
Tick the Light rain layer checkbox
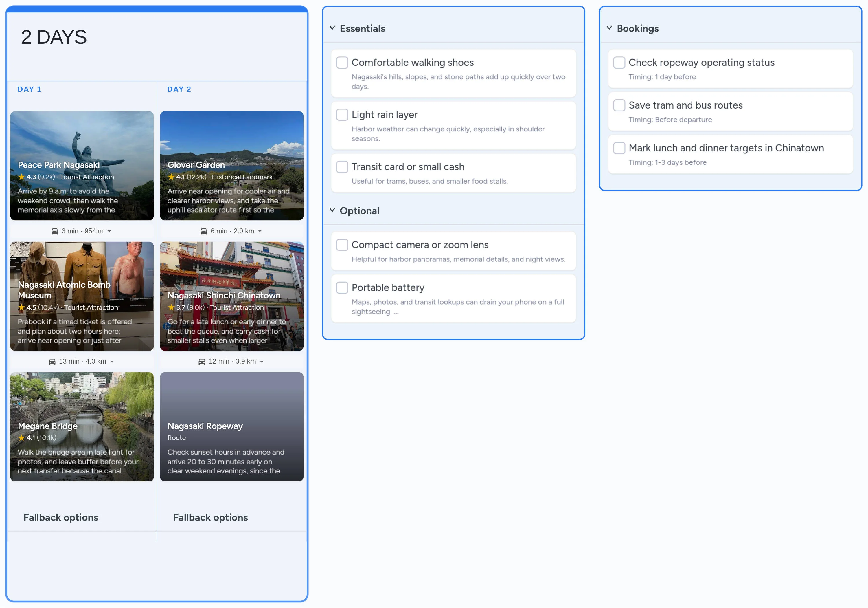point(342,115)
